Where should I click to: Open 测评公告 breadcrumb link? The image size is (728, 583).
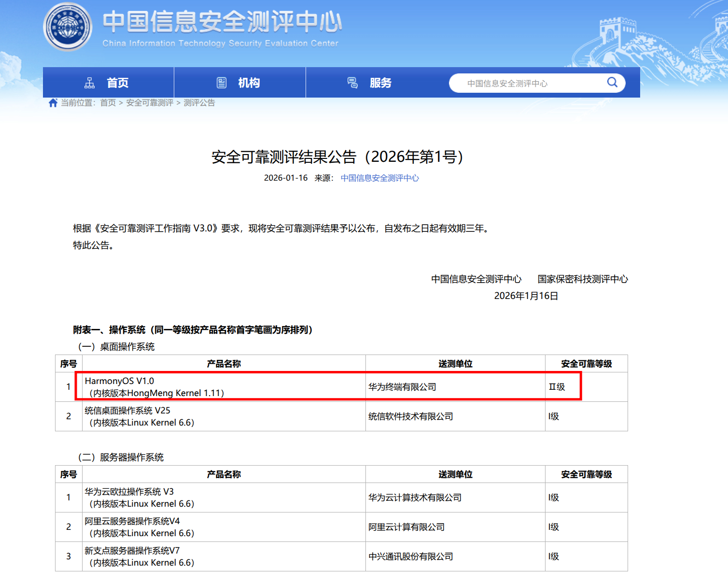click(199, 103)
